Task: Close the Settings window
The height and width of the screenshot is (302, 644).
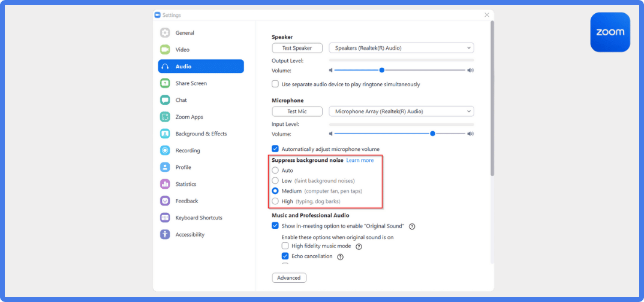Action: [x=487, y=15]
